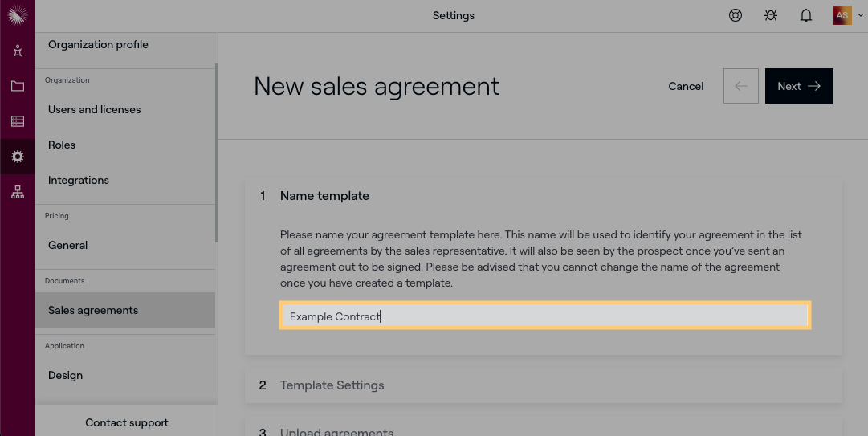868x436 pixels.
Task: Click the bug report icon
Action: [x=770, y=15]
